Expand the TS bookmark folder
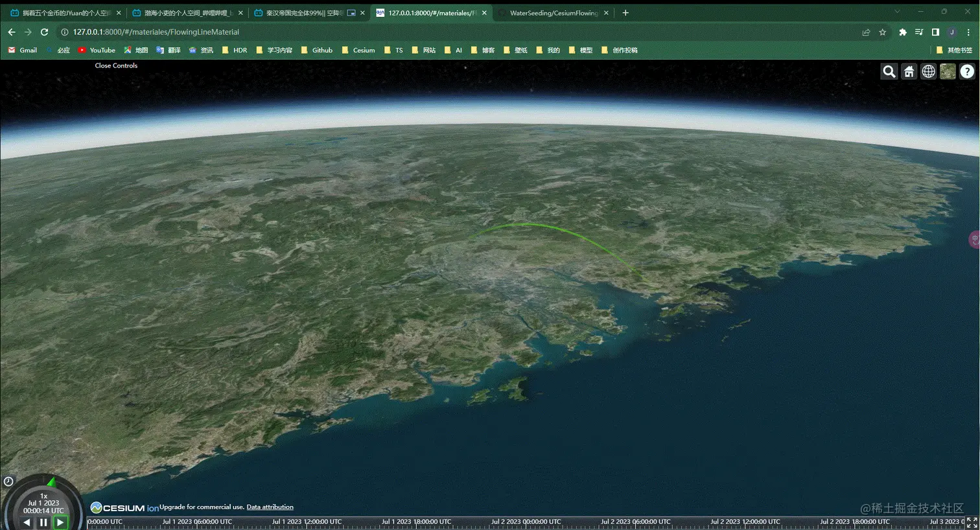 point(393,50)
